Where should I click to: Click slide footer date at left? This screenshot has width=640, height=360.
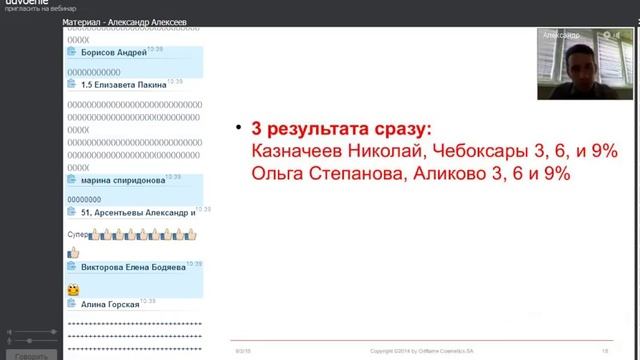tap(243, 351)
